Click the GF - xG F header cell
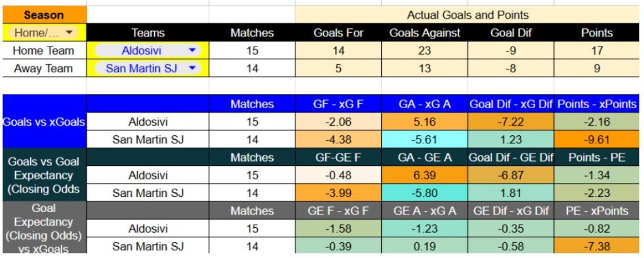 coord(338,104)
